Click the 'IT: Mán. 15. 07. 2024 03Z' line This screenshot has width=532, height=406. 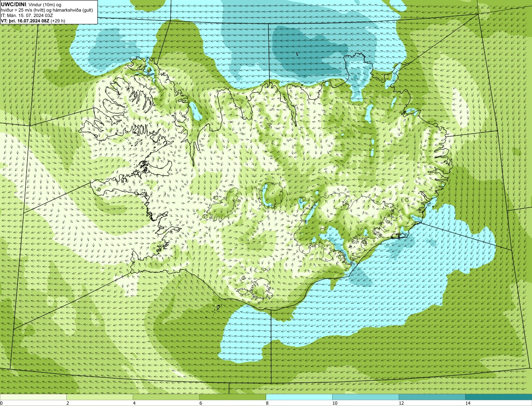click(x=27, y=15)
